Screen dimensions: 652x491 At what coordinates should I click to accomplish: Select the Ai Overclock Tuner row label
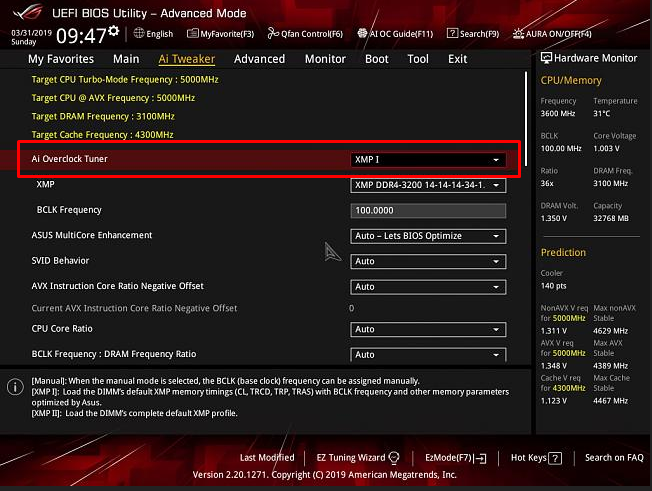click(69, 159)
